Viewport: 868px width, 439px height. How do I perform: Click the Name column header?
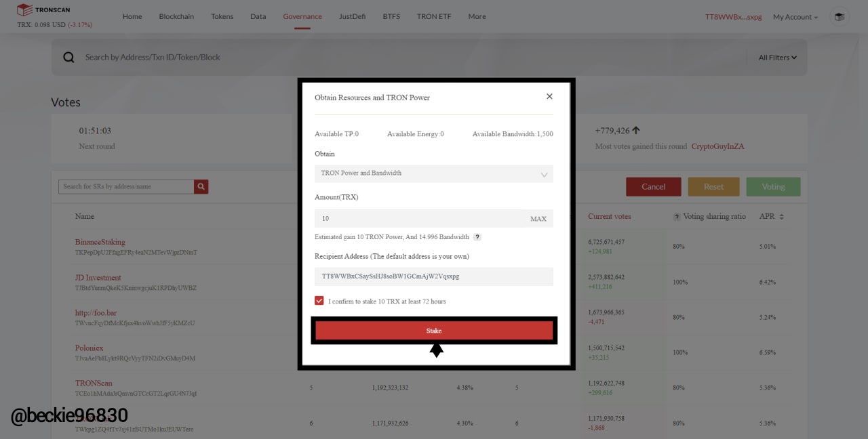85,217
